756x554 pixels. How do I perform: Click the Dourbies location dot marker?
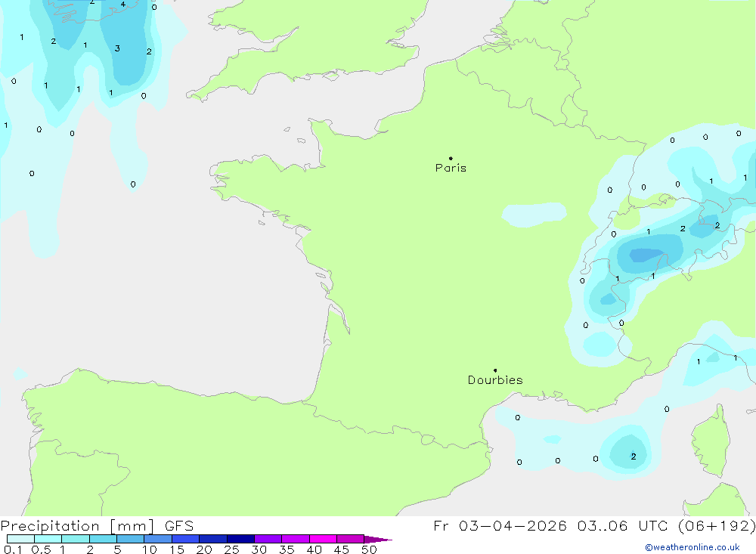[x=495, y=370]
